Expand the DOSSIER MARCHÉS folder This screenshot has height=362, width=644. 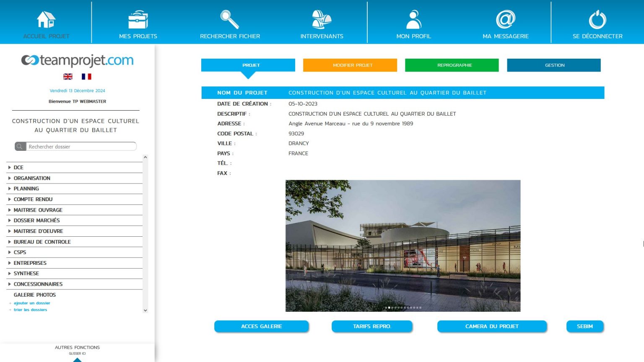click(x=10, y=220)
